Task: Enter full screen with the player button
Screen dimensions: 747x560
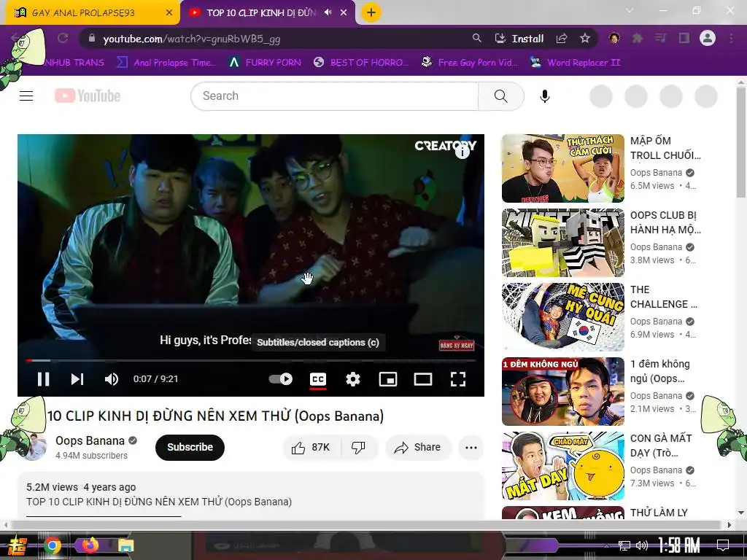Action: click(458, 379)
